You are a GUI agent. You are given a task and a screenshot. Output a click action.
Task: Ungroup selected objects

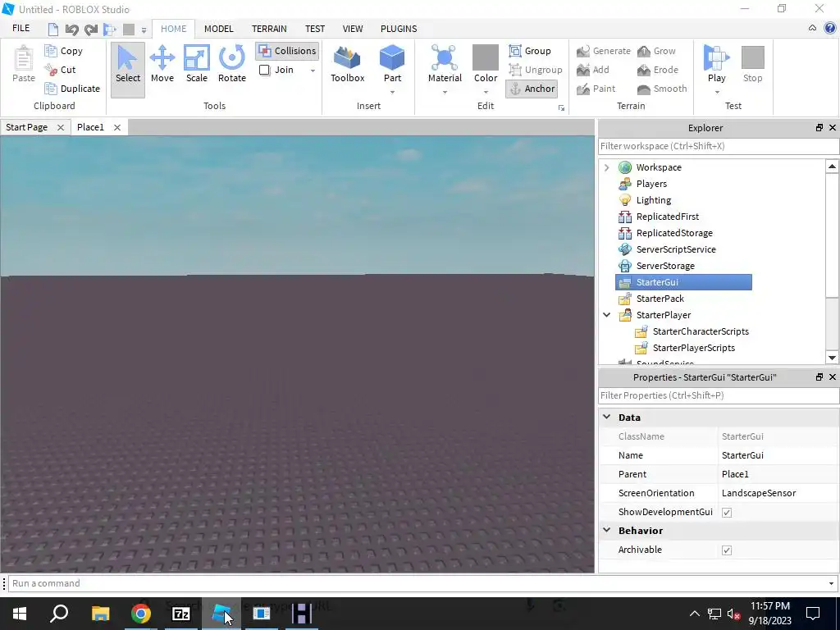[x=535, y=70]
